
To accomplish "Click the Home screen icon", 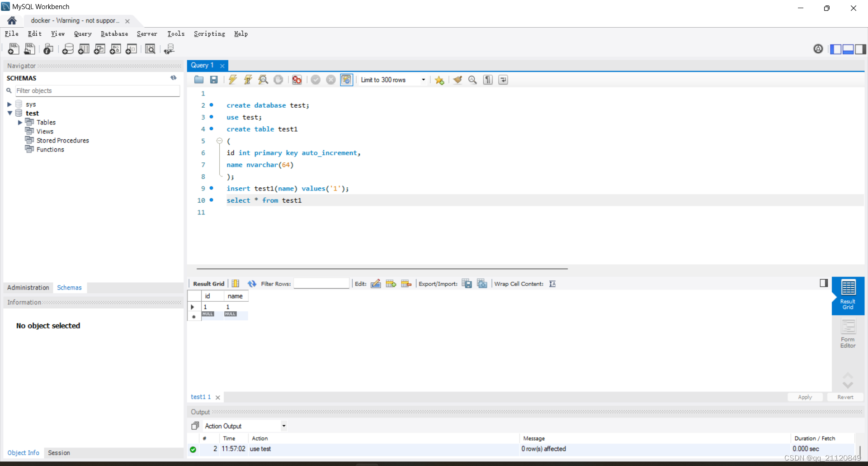I will (12, 20).
